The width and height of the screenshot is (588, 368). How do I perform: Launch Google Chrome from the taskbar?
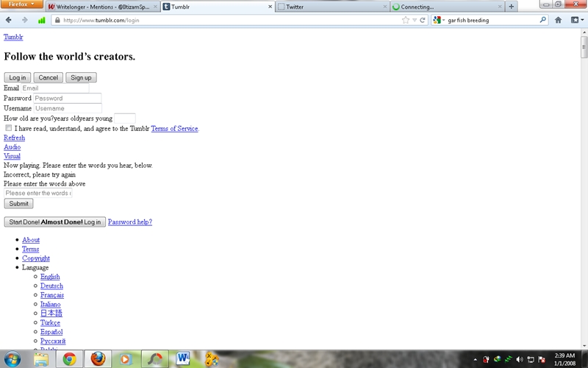pos(69,359)
